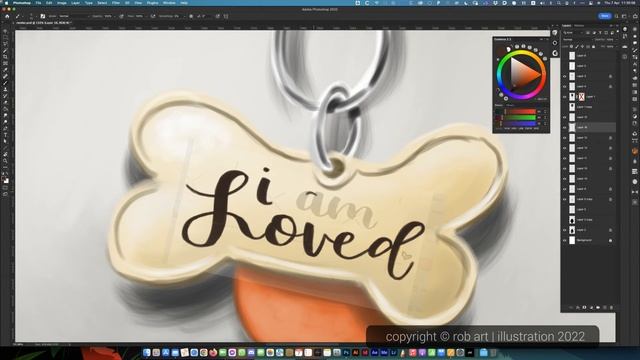Screen dimensions: 640x360
Task: Lock all attributes in Layers panel lock row
Action: [x=594, y=47]
